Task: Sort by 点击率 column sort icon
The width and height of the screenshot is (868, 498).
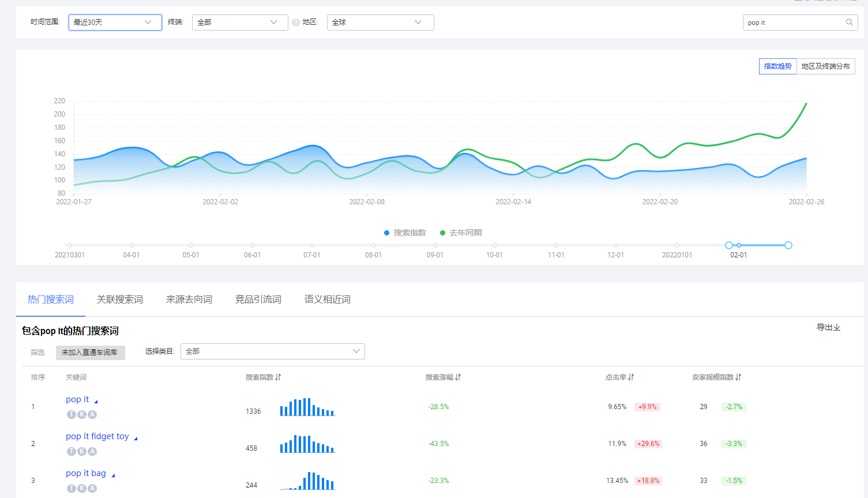Action: coord(631,377)
